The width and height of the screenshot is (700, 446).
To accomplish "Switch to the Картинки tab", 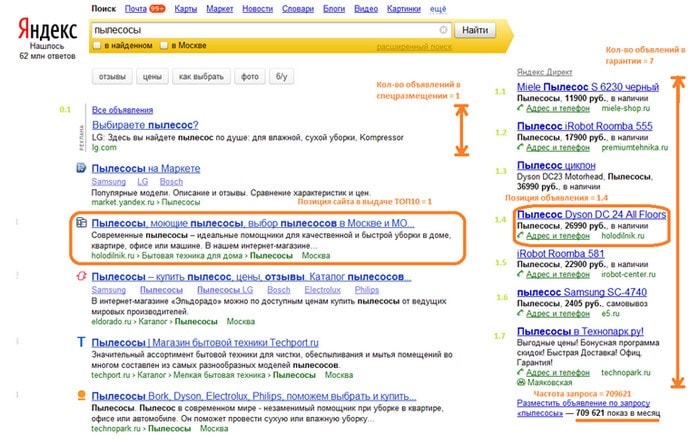I will tap(404, 8).
